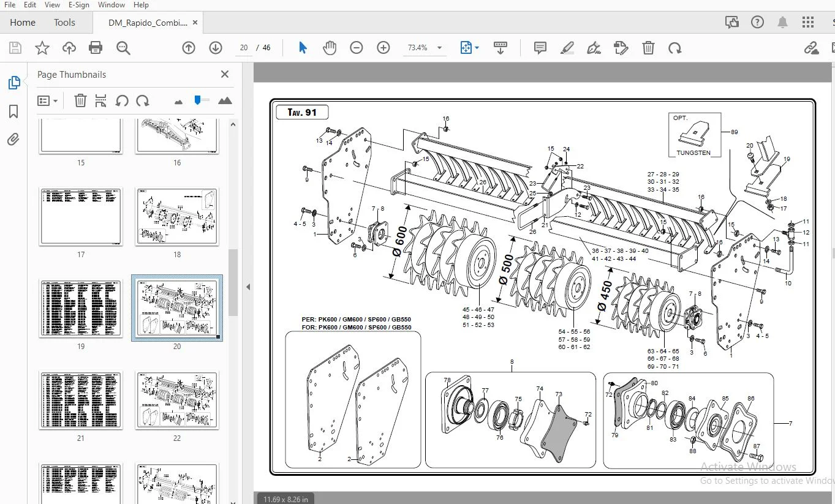This screenshot has height=504, width=835.
Task: Open the Window menu
Action: (111, 5)
